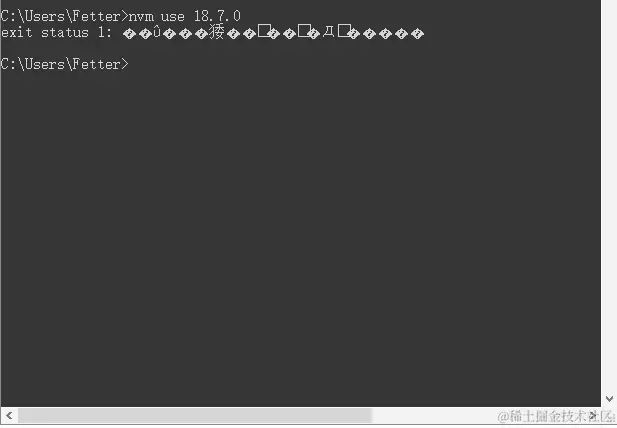617x428 pixels.
Task: Click the vertical scrollbar down arrow
Action: pyautogui.click(x=609, y=399)
